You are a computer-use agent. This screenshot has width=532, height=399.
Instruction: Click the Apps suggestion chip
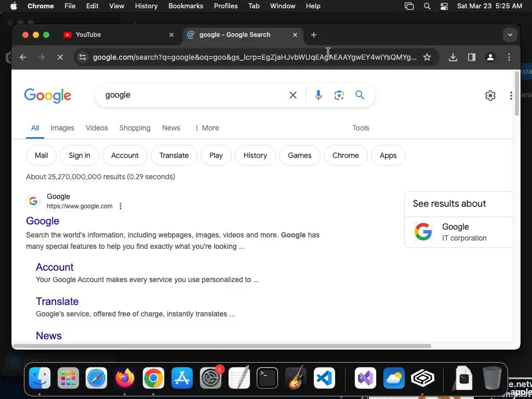tap(388, 155)
